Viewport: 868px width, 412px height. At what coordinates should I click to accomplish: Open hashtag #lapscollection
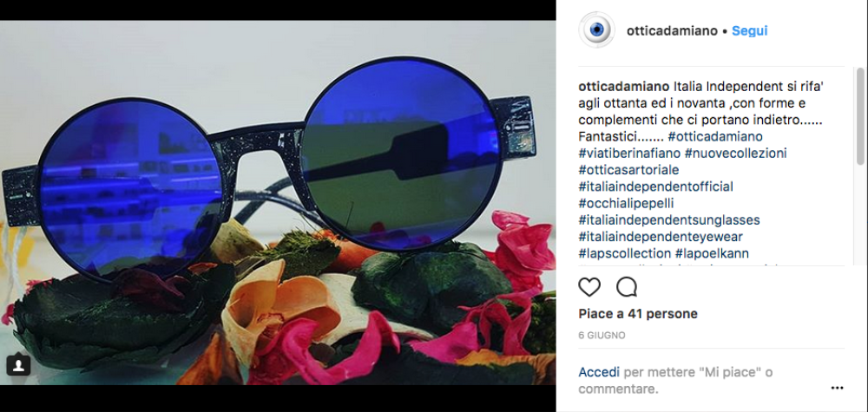tap(624, 254)
